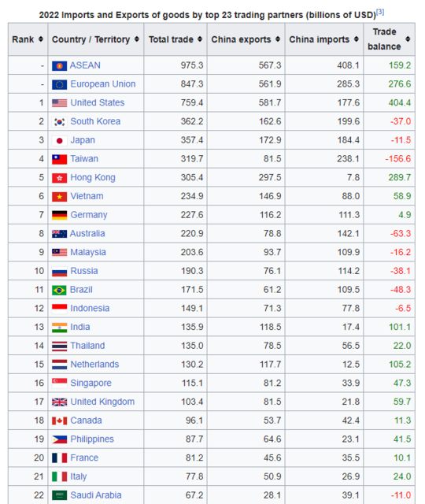425x504 pixels.
Task: Open the Singapore article link
Action: pyautogui.click(x=91, y=384)
